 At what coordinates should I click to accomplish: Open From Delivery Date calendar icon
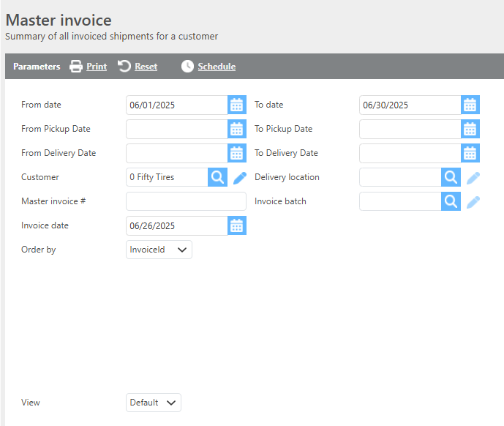(236, 153)
